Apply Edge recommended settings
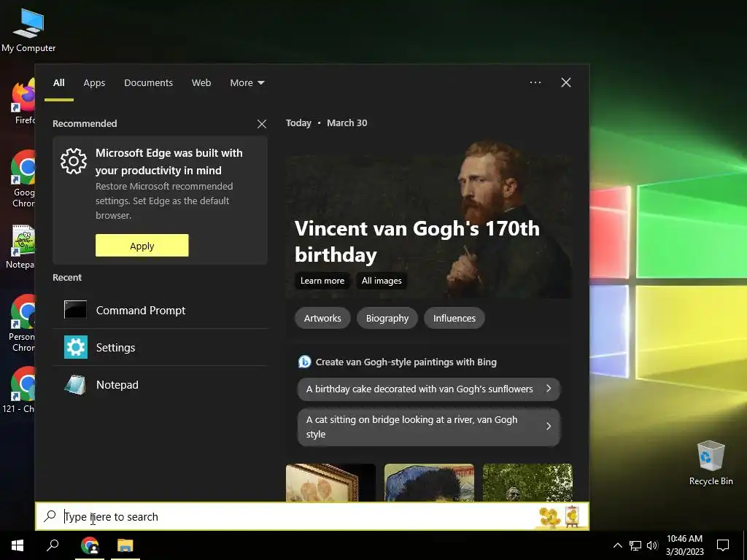Screen dimensions: 747x560 click(142, 245)
